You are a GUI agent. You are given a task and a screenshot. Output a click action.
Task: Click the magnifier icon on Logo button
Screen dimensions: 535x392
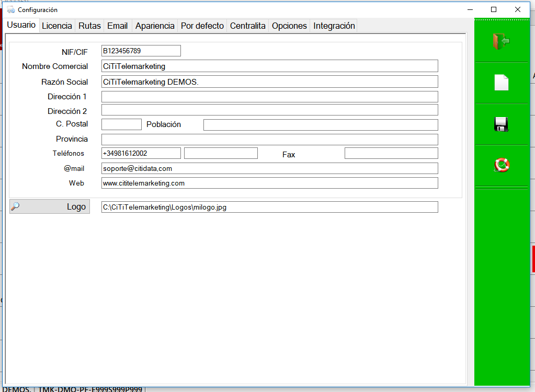click(15, 206)
